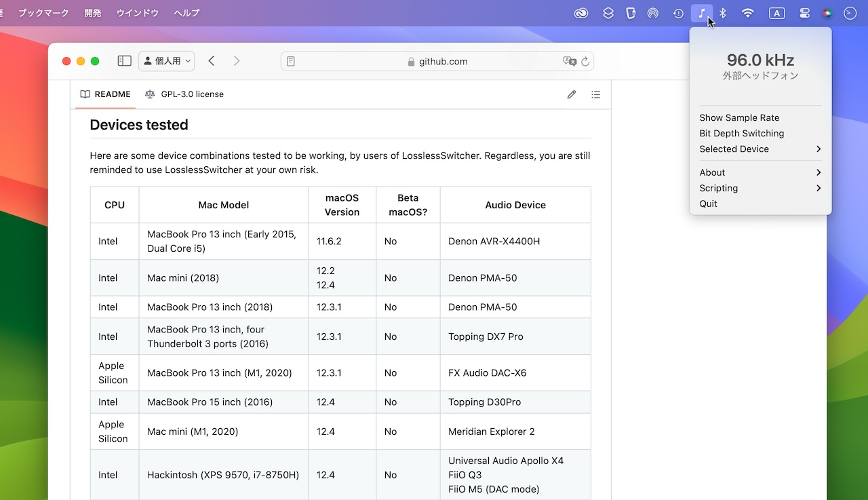Expand the Scripting submenu

click(760, 188)
